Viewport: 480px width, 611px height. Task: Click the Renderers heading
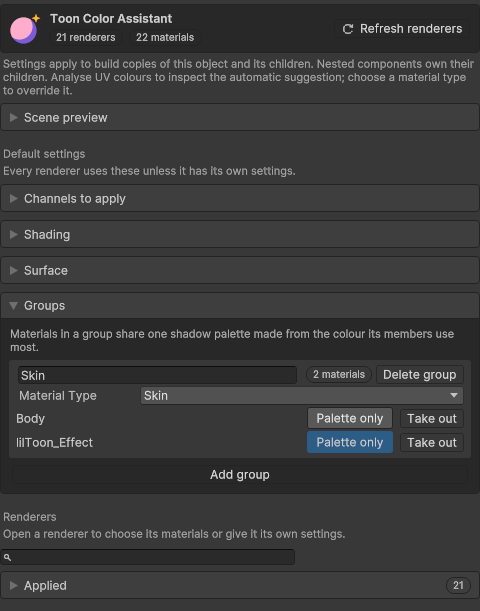click(30, 517)
